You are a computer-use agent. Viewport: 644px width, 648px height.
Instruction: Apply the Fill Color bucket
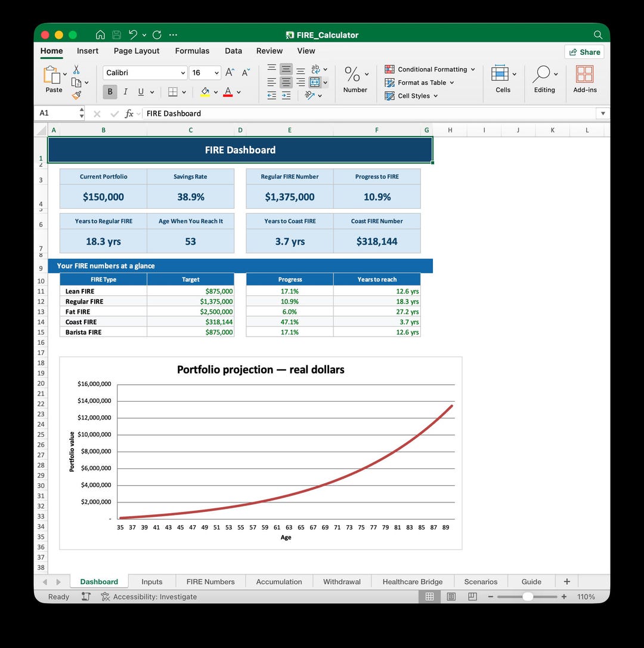205,92
